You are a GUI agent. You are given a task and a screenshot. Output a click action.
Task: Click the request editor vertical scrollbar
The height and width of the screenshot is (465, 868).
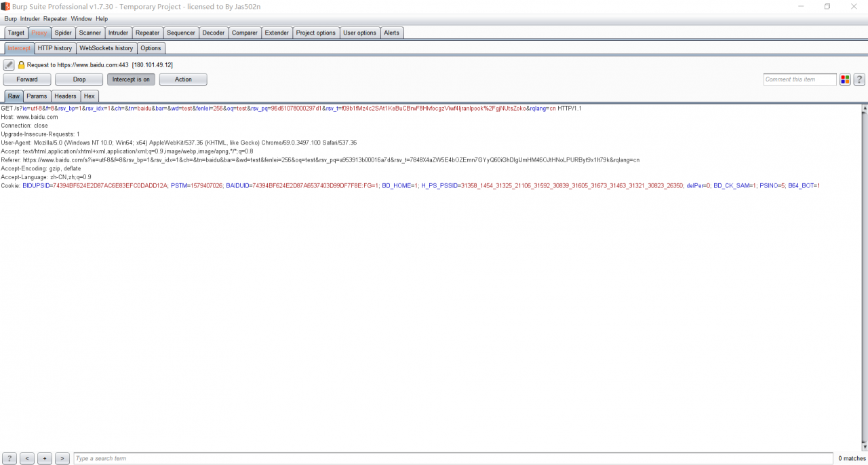pos(864,277)
